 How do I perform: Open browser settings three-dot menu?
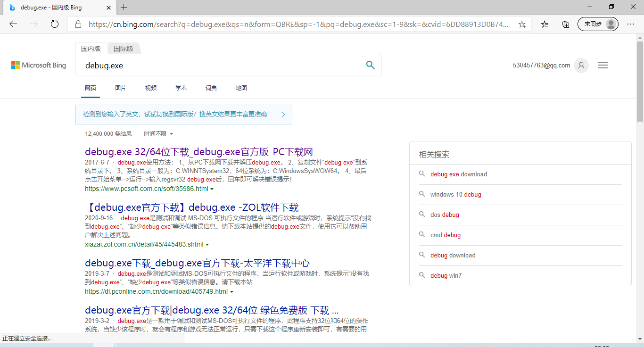coord(631,24)
